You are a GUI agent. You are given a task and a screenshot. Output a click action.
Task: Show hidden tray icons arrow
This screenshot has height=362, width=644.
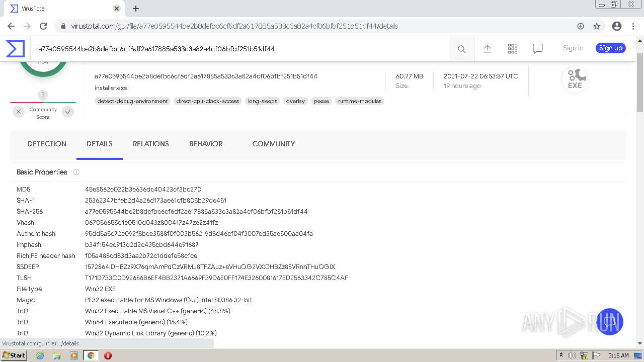click(561, 355)
